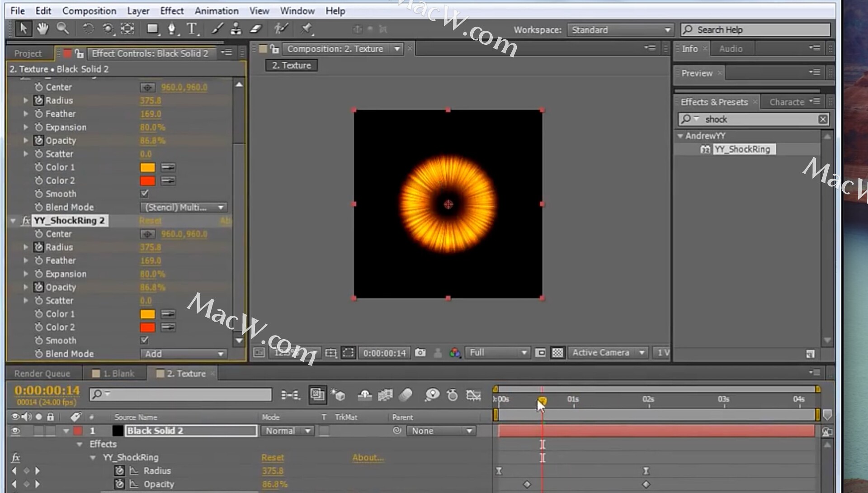Select the Hand tool
Screen dimensions: 868x493
[42, 29]
